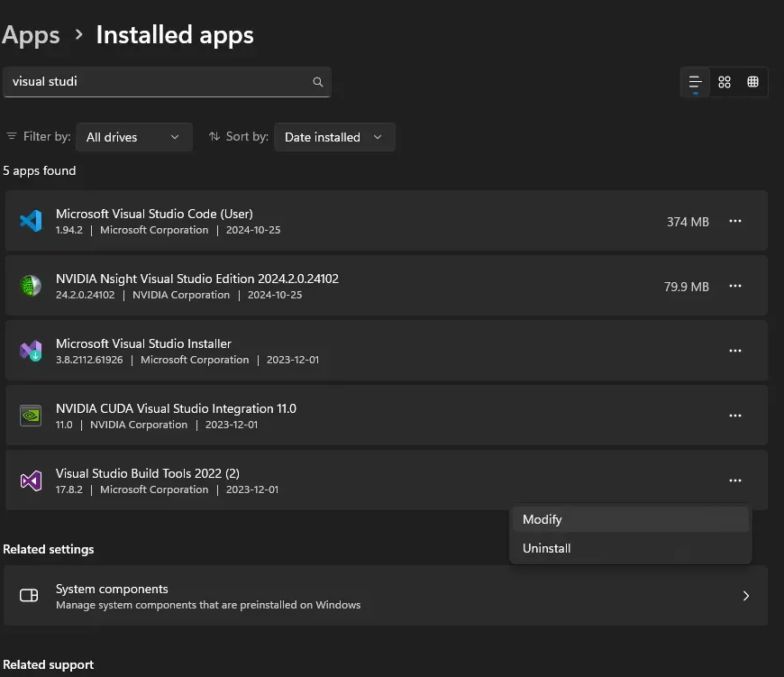The width and height of the screenshot is (784, 677).
Task: Expand System components chevron arrow
Action: 745,596
